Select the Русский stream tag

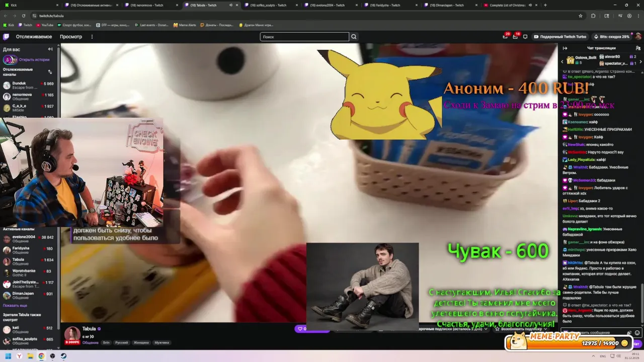122,342
